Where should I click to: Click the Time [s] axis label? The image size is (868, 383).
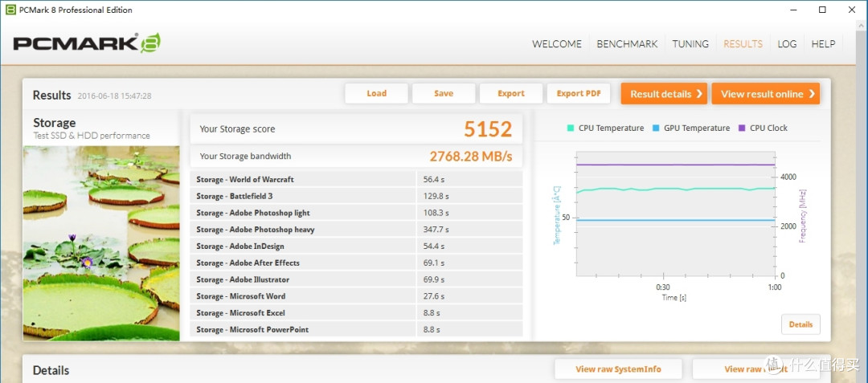coord(674,297)
